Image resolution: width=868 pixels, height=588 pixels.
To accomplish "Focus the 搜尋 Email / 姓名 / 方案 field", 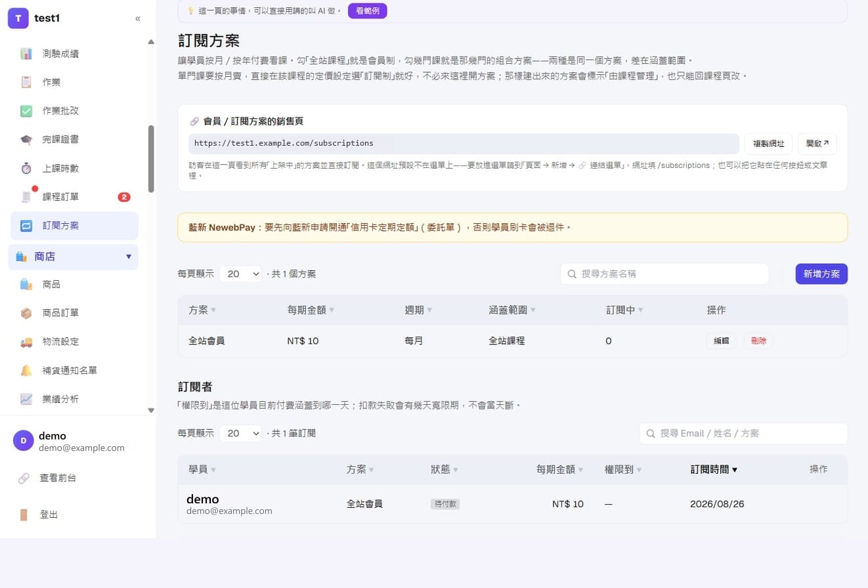I will 743,433.
